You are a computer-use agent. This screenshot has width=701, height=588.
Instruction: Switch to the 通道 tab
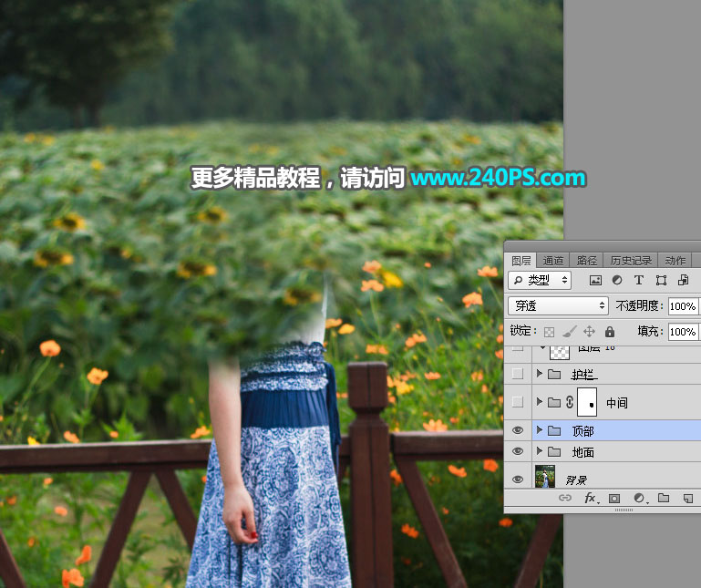[x=552, y=260]
